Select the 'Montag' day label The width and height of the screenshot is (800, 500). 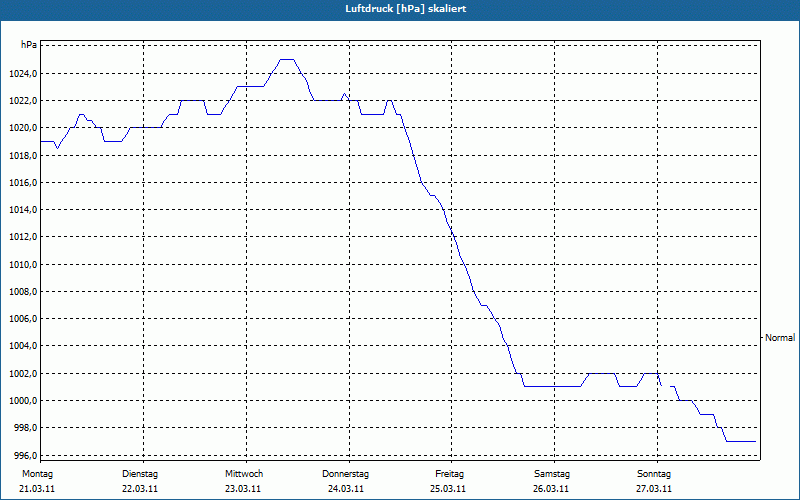[x=37, y=474]
